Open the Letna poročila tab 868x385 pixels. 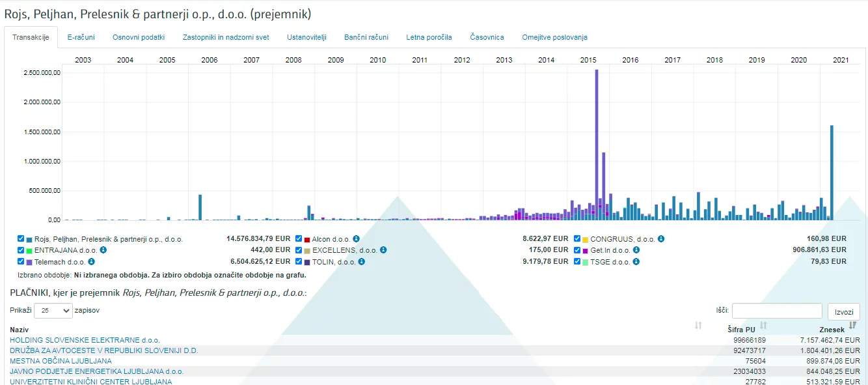click(429, 37)
